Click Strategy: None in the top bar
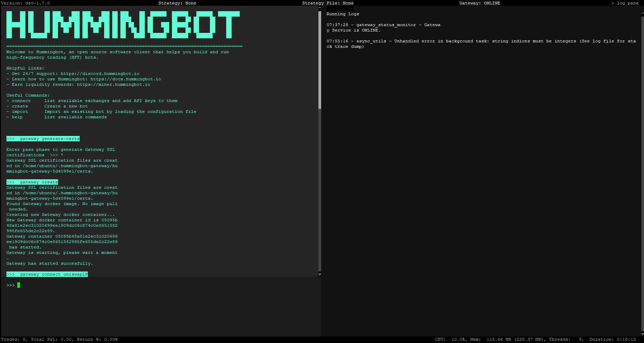Image resolution: width=644 pixels, height=343 pixels. point(177,3)
